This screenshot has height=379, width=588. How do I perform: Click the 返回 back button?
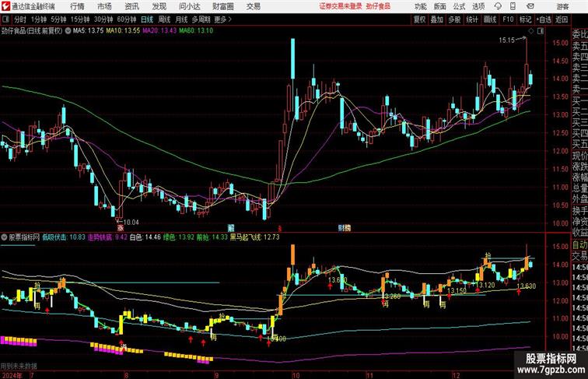pyautogui.click(x=562, y=19)
